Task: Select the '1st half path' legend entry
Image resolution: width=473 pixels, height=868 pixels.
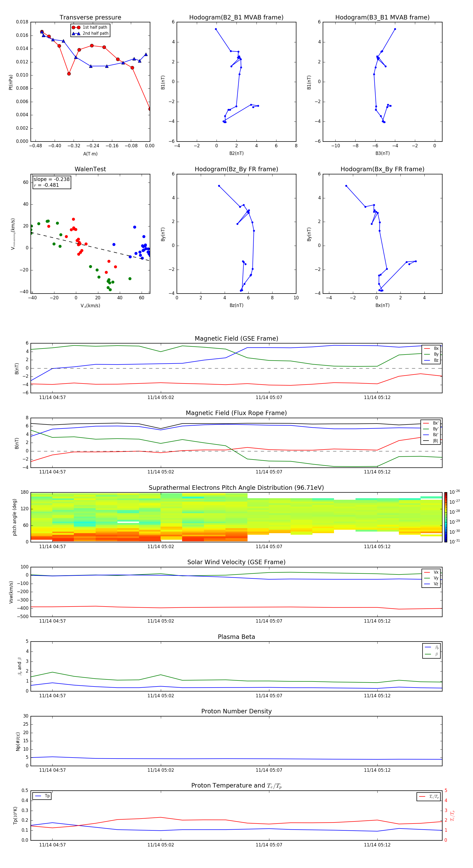Action: (90, 27)
